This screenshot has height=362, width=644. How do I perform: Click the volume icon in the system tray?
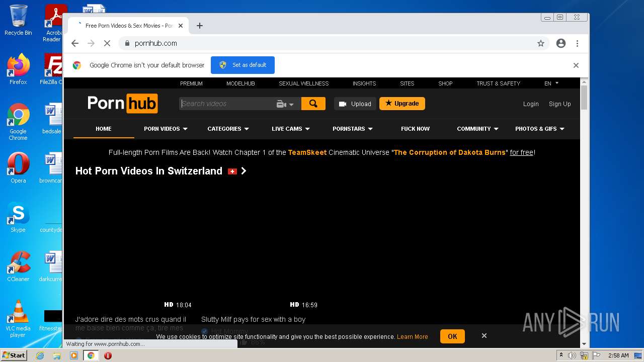[572, 355]
